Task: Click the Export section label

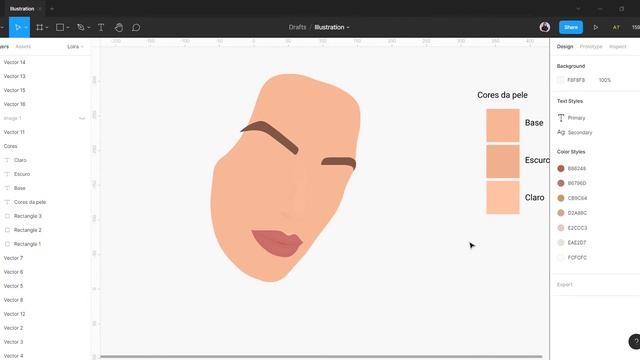Action: click(564, 284)
